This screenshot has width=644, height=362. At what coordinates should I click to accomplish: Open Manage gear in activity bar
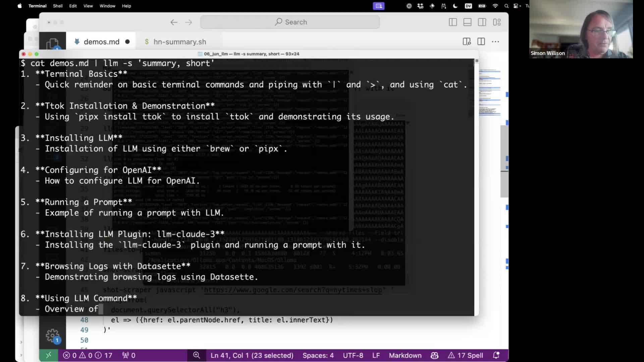53,336
